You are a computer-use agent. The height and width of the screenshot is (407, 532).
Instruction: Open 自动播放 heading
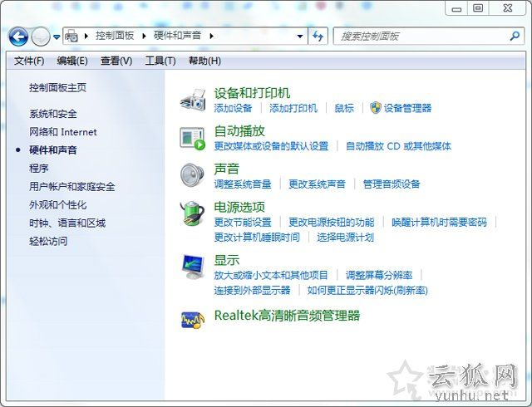239,131
